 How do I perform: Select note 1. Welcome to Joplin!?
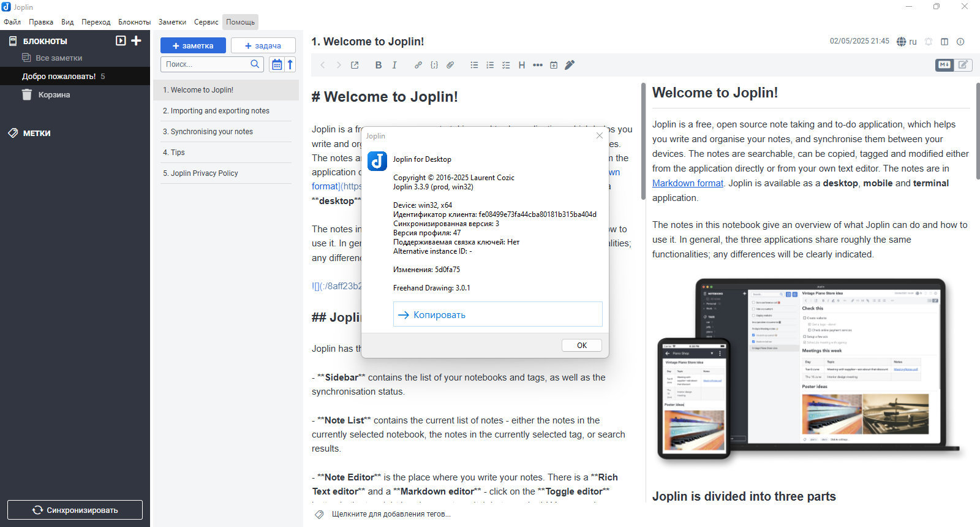coord(226,90)
